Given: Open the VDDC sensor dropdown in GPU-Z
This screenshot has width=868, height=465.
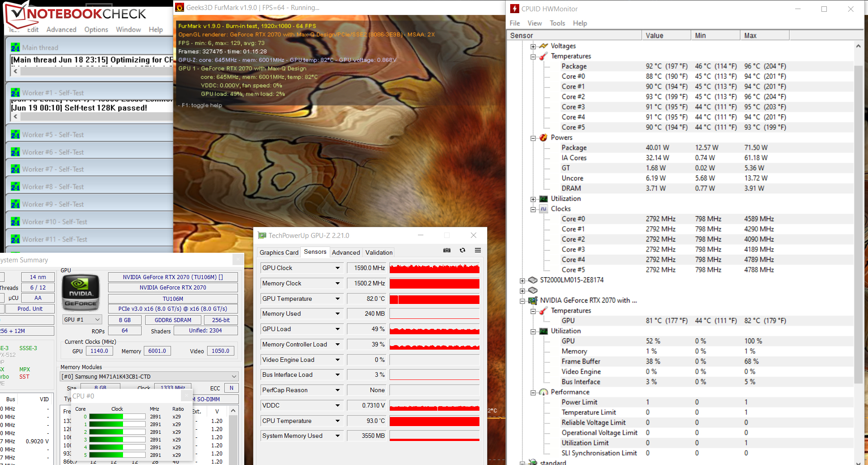Looking at the screenshot, I should click(x=337, y=405).
